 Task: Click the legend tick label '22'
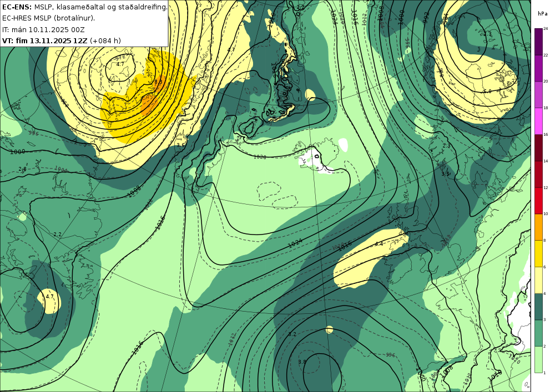click(546, 55)
